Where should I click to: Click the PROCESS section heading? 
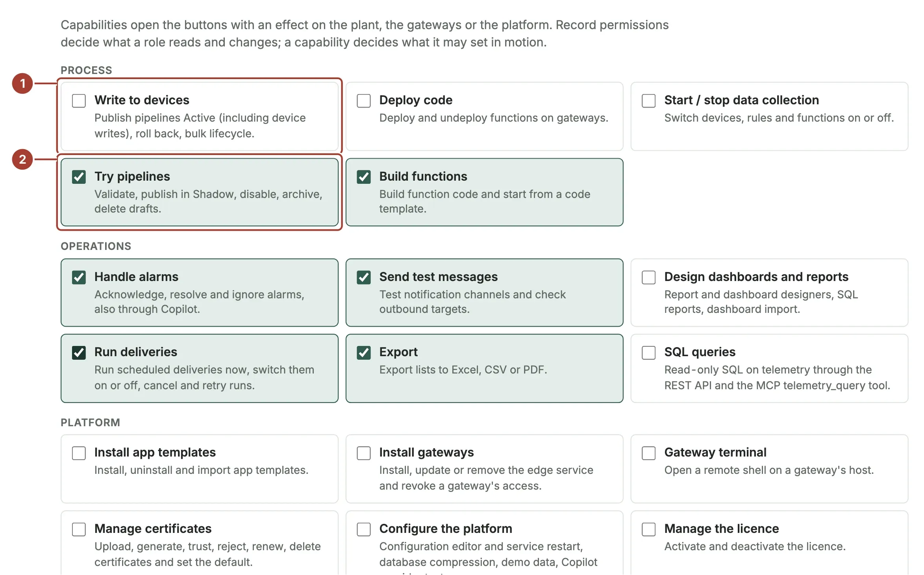[x=86, y=70]
